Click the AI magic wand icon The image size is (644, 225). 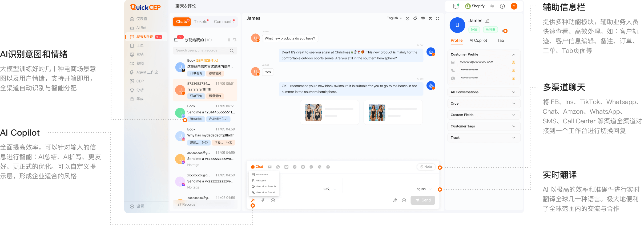pos(253,200)
